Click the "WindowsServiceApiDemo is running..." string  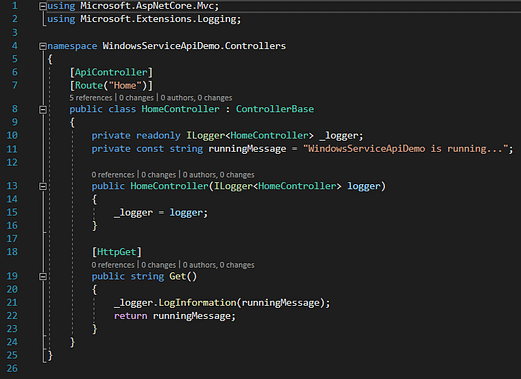point(405,149)
